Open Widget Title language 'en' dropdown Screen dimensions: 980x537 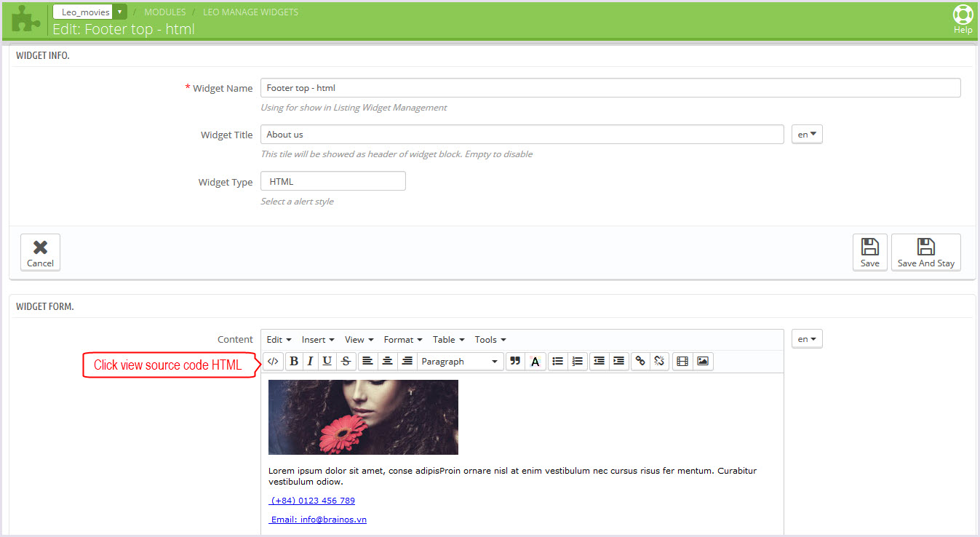[x=807, y=135]
